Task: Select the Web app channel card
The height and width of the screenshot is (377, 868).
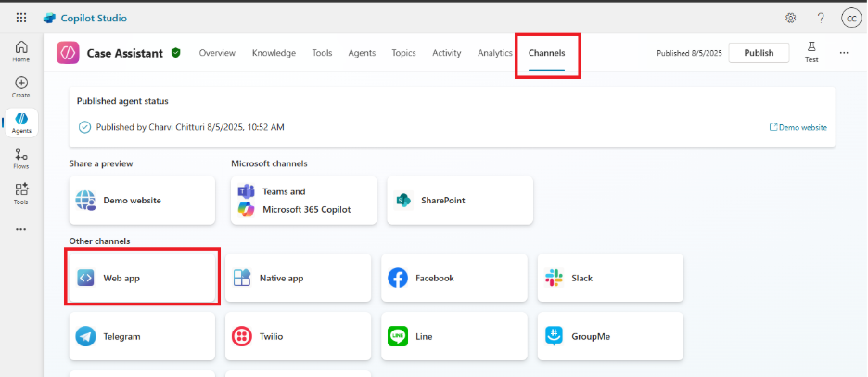Action: 142,277
